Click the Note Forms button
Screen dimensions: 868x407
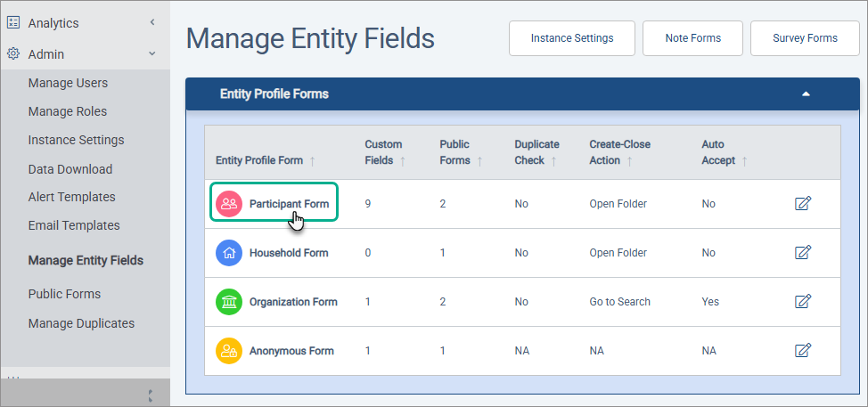[x=692, y=38]
